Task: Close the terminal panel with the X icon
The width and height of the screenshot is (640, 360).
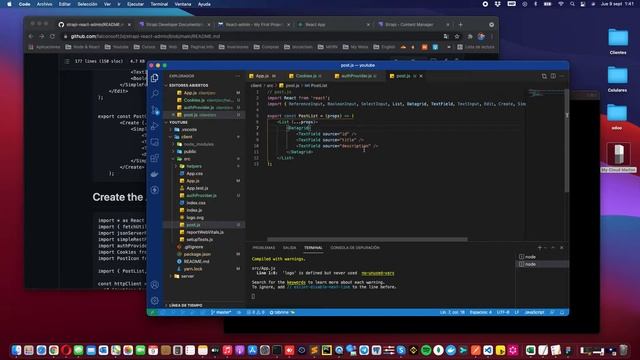Action: [562, 248]
